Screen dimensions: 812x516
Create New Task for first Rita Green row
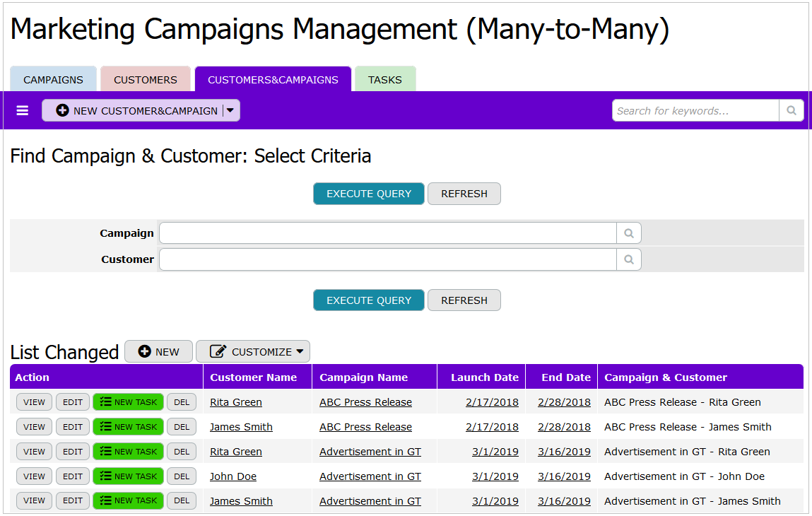[x=128, y=402]
